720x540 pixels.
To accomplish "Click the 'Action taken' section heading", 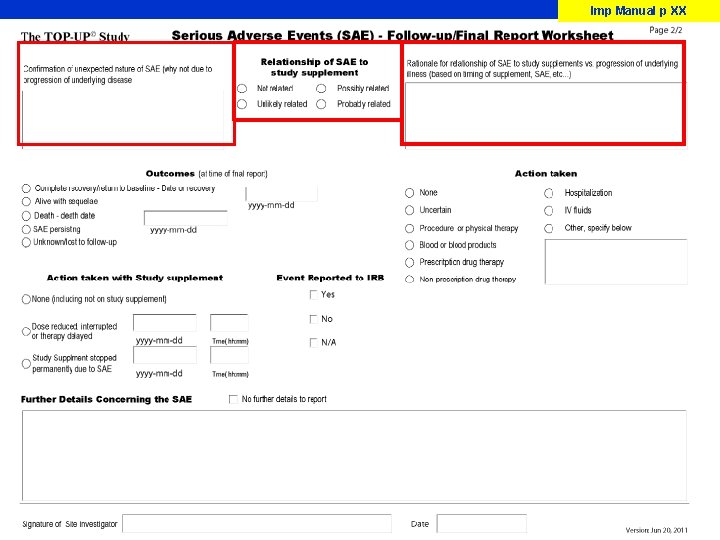I will click(x=546, y=174).
